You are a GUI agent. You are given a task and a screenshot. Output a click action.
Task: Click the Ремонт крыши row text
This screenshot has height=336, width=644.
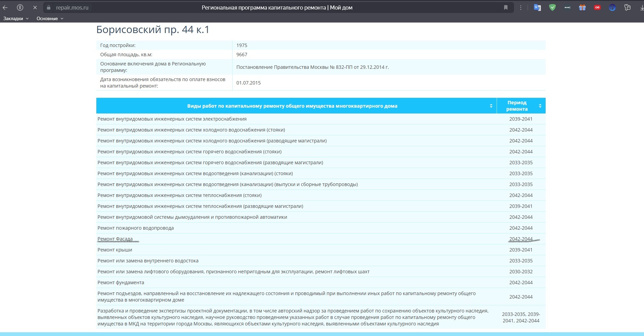[115, 250]
